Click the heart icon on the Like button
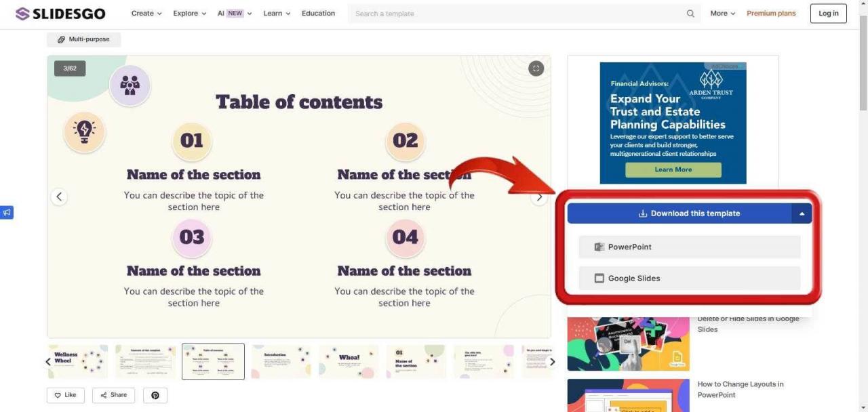 click(58, 395)
